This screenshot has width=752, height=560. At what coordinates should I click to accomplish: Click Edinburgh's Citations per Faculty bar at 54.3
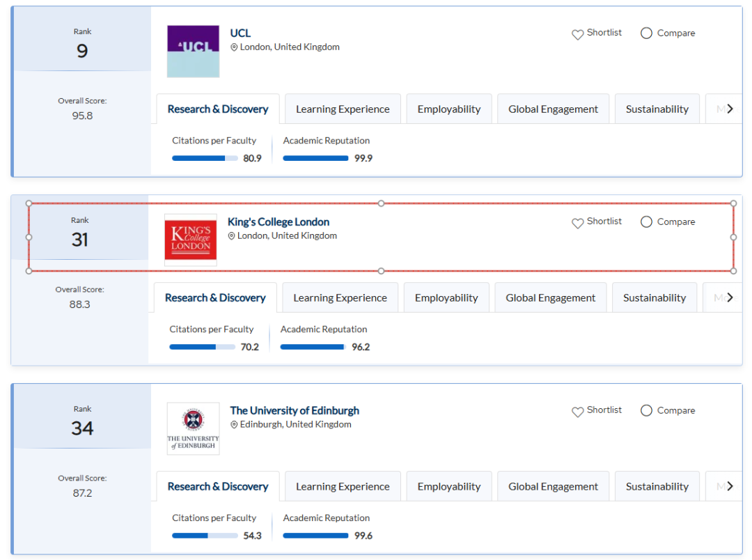click(205, 536)
